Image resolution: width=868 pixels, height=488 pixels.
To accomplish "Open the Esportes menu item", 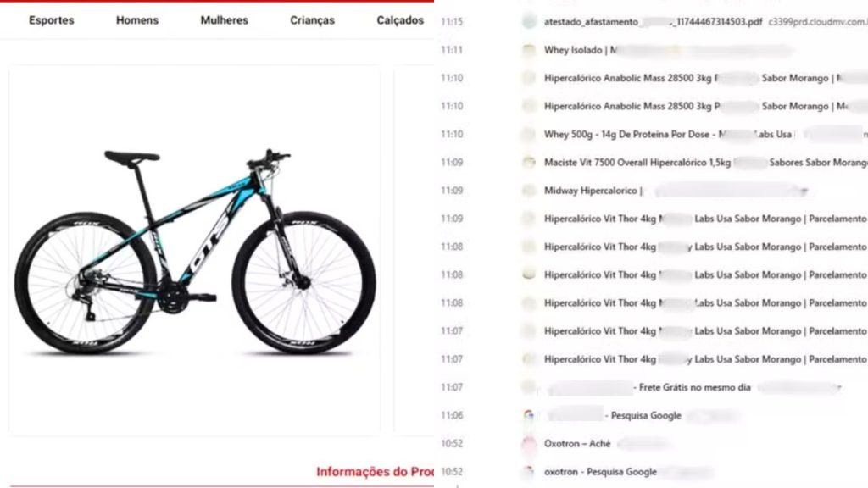I will click(x=52, y=20).
